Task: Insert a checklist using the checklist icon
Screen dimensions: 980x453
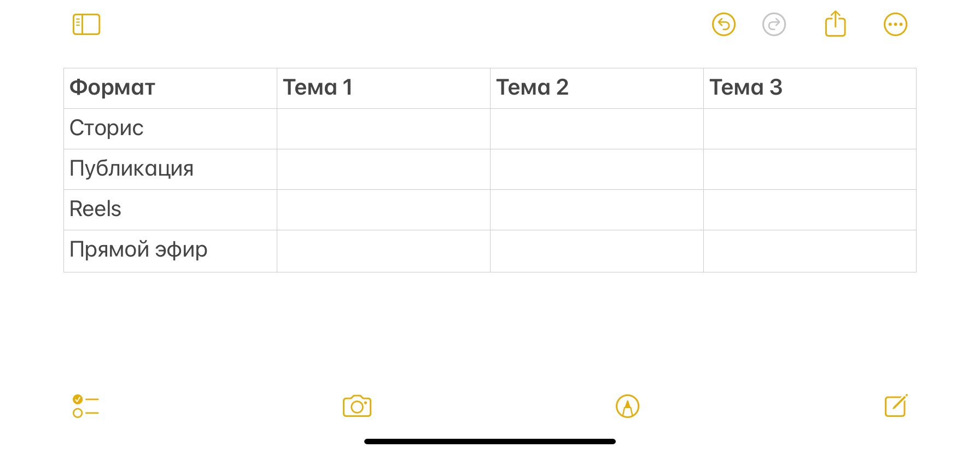Action: click(86, 406)
